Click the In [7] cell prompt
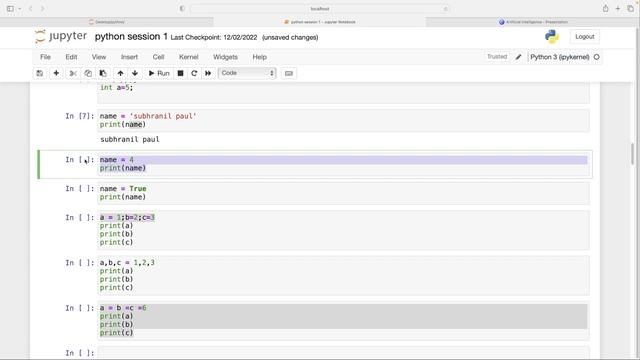640x360 pixels. pyautogui.click(x=80, y=116)
